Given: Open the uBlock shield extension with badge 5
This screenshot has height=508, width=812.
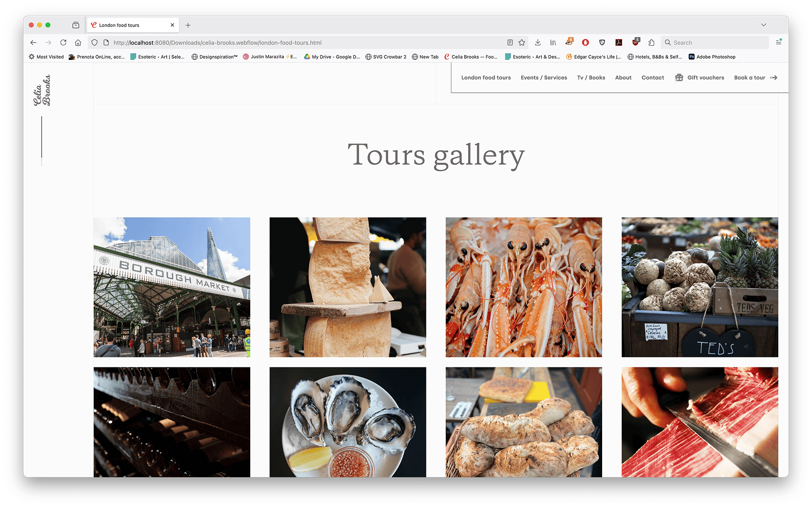Looking at the screenshot, I should pos(635,42).
